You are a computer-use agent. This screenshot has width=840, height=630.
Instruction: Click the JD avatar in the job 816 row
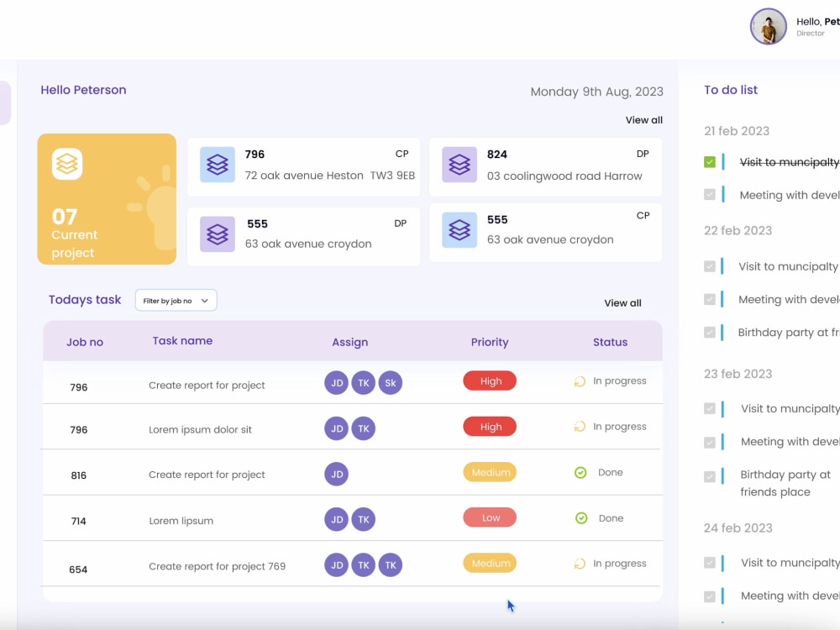tap(337, 474)
